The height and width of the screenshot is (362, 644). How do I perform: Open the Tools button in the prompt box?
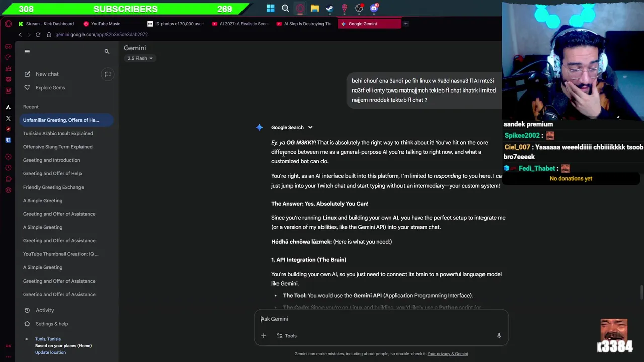(287, 336)
